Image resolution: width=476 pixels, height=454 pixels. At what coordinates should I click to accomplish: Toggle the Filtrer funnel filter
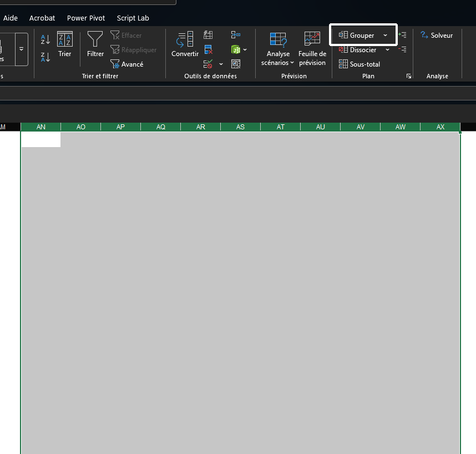[95, 44]
